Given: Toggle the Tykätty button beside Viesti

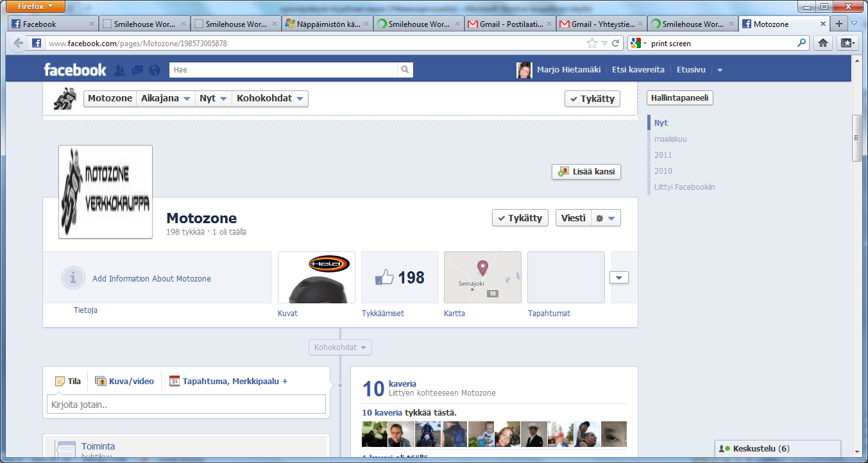Looking at the screenshot, I should click(x=520, y=218).
